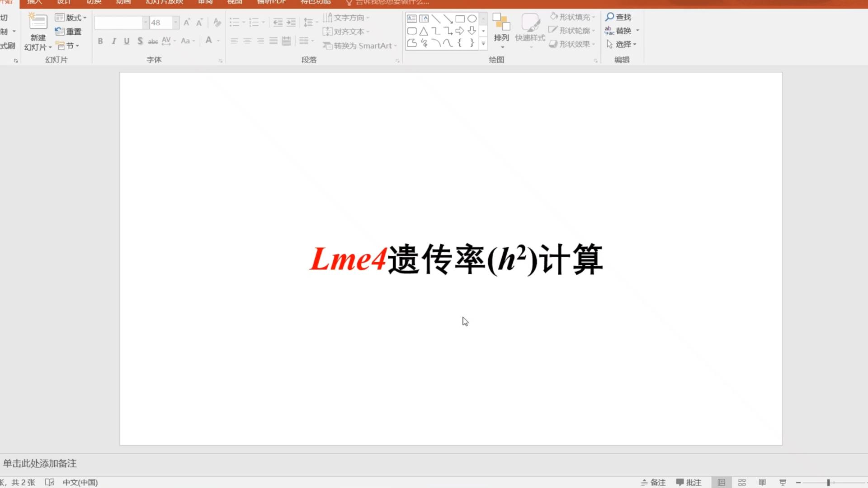Open 对齐文本 align text menu
The width and height of the screenshot is (868, 488).
(x=346, y=32)
